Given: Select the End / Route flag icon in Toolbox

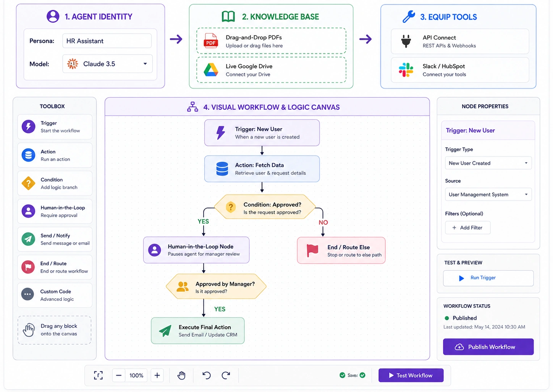Looking at the screenshot, I should point(28,267).
